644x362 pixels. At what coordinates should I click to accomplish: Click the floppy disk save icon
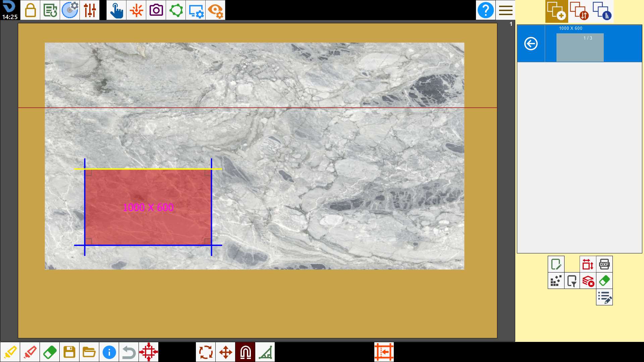click(x=69, y=352)
